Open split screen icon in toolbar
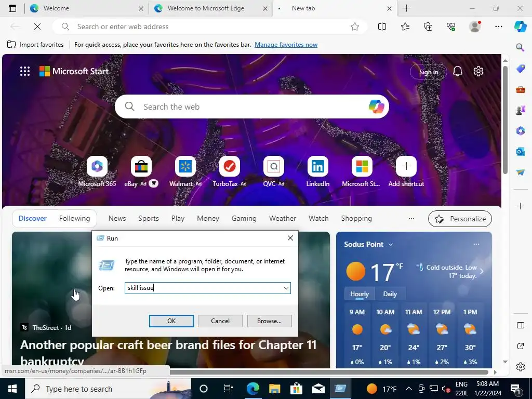This screenshot has height=399, width=532. coord(382,26)
